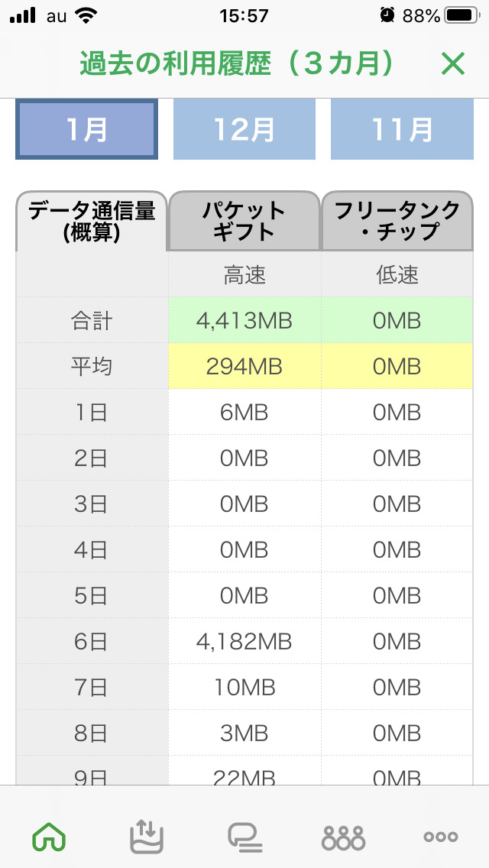This screenshot has width=489, height=868.
Task: Tap the 低速 column header
Action: tap(397, 275)
